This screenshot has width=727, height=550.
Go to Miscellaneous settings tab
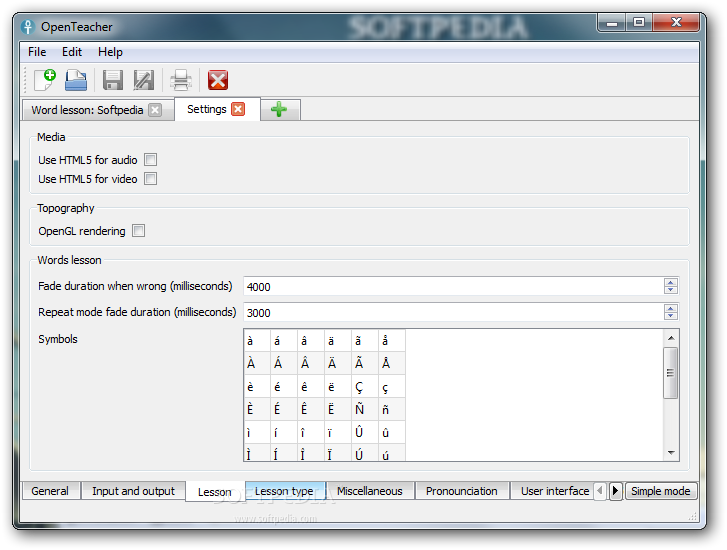pyautogui.click(x=370, y=491)
